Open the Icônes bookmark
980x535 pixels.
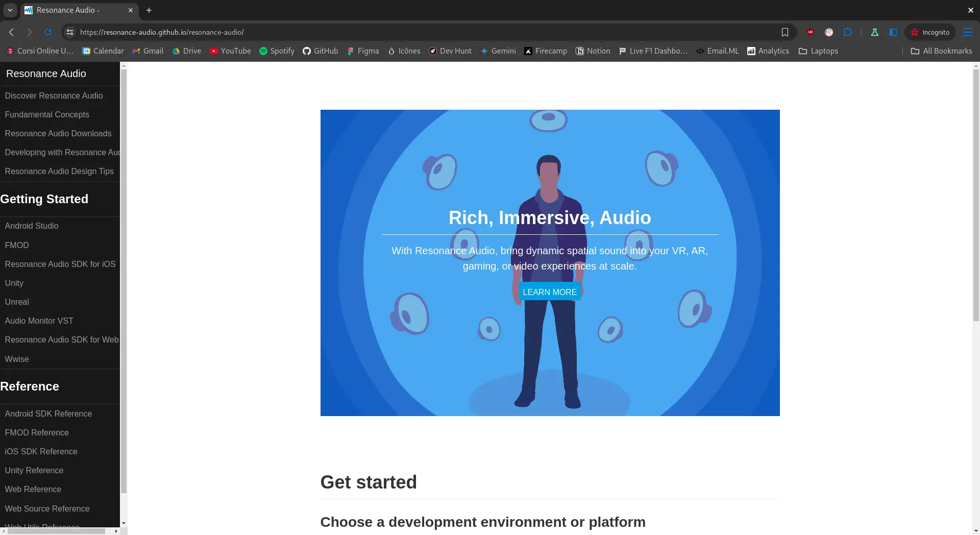[x=404, y=51]
